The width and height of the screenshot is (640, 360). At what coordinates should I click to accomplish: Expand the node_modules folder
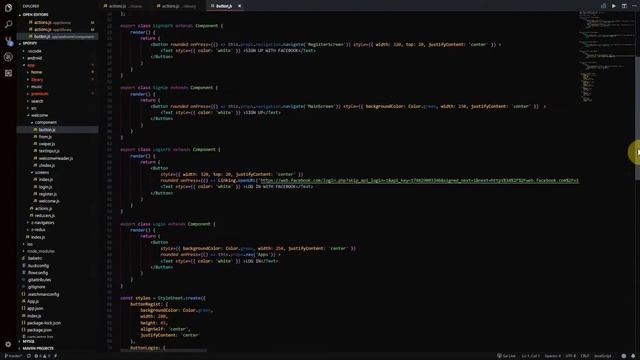(40, 251)
